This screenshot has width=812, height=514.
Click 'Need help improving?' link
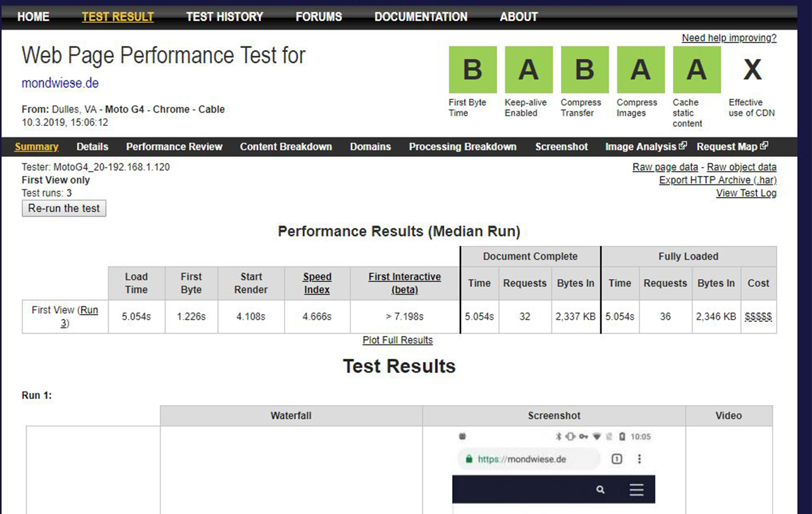pos(729,38)
